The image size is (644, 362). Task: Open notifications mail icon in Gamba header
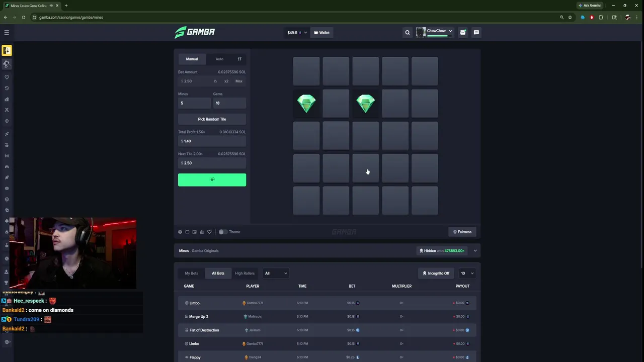463,33
